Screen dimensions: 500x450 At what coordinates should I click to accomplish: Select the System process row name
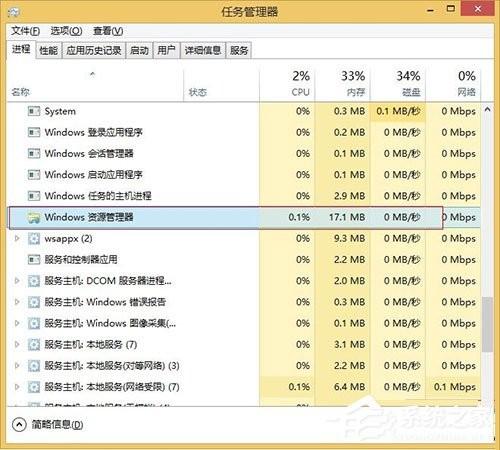[x=60, y=111]
